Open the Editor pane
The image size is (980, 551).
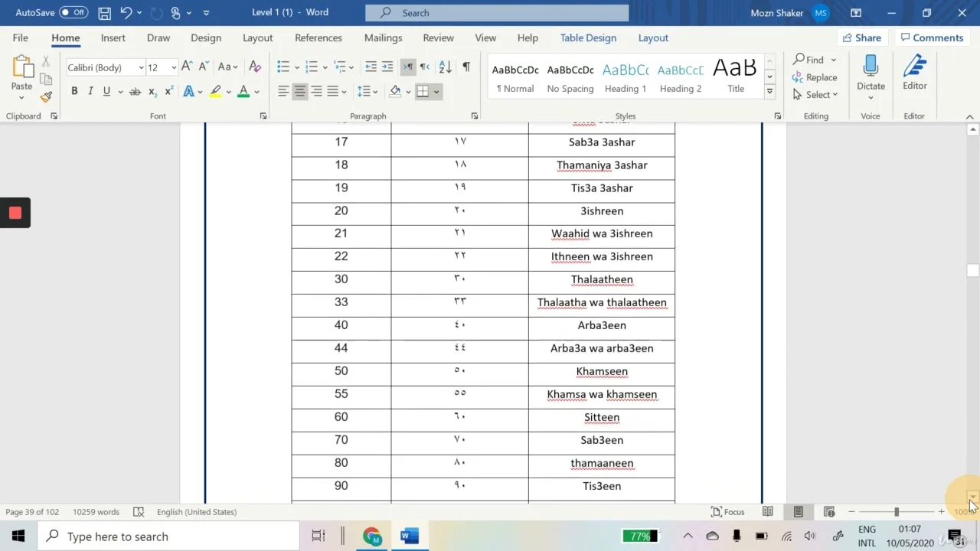pyautogui.click(x=914, y=73)
